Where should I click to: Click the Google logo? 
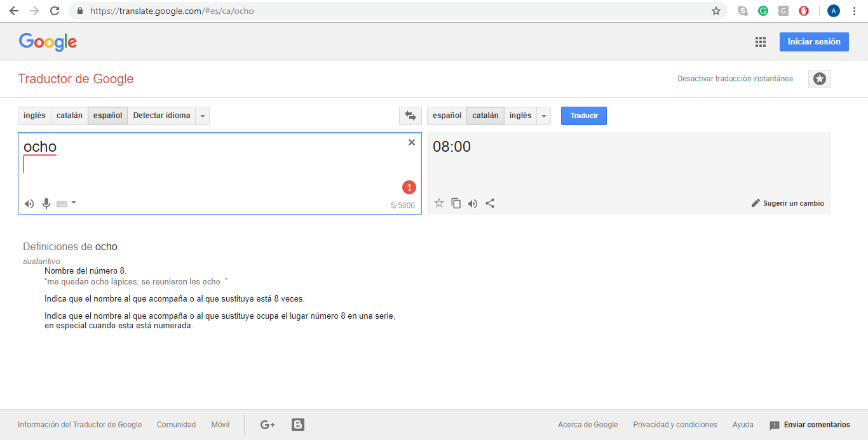[x=48, y=42]
